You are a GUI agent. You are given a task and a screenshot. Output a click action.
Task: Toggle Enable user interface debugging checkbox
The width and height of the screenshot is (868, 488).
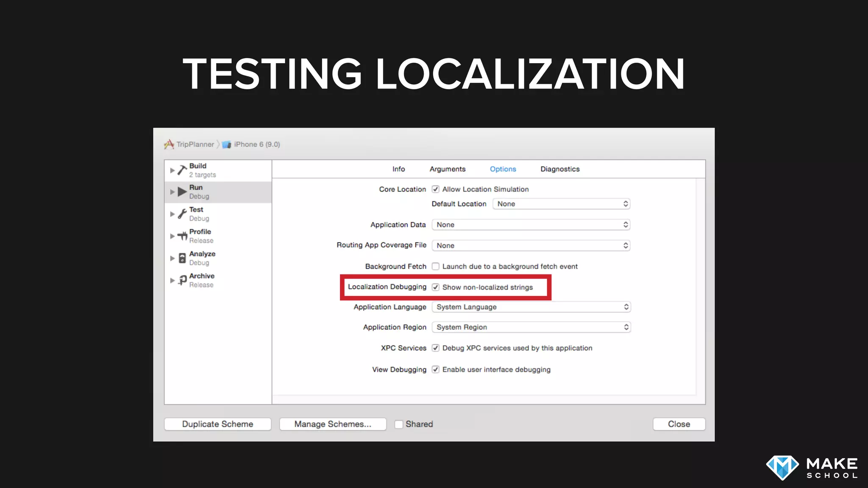pos(435,369)
